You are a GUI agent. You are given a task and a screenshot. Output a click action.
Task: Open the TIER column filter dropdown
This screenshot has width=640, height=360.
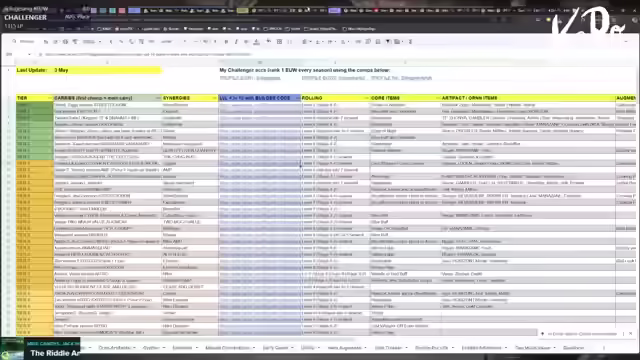pos(50,98)
